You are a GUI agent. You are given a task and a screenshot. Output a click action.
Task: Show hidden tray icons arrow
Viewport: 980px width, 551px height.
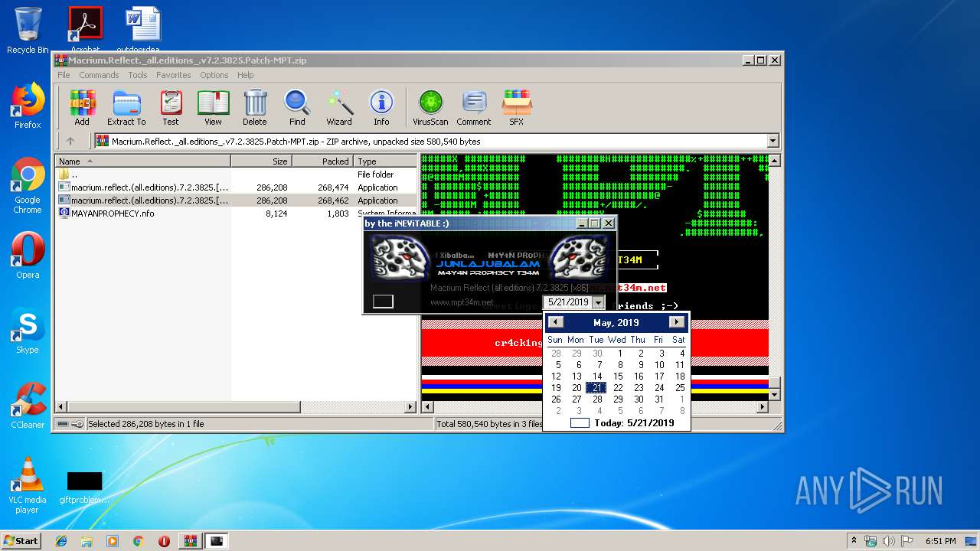pos(854,541)
